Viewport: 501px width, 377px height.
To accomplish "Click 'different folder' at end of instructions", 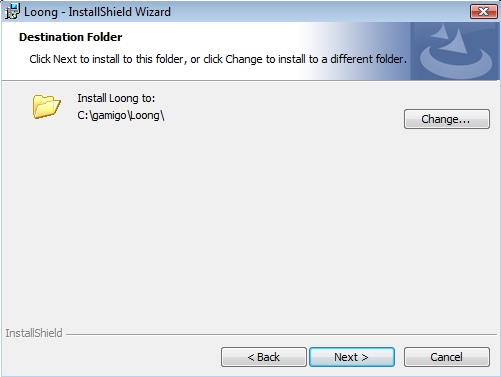I will pos(366,59).
